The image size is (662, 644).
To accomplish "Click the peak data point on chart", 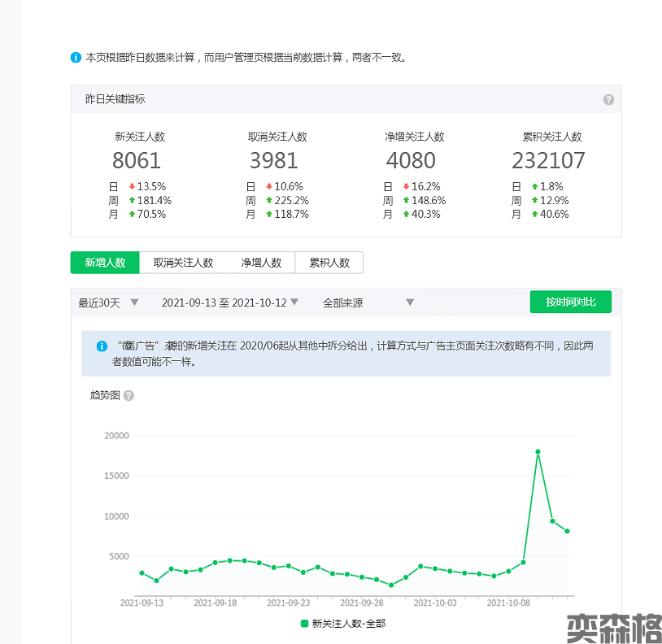I will point(538,451).
